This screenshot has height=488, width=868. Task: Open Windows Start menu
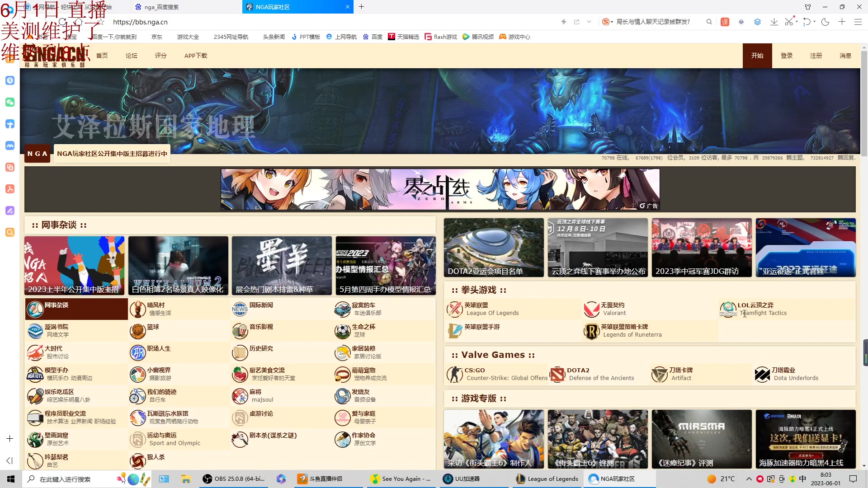(11, 479)
